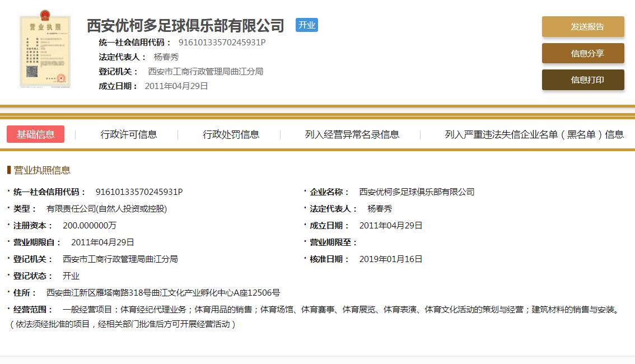
Task: Click the 信息分享 button
Action: coord(582,53)
